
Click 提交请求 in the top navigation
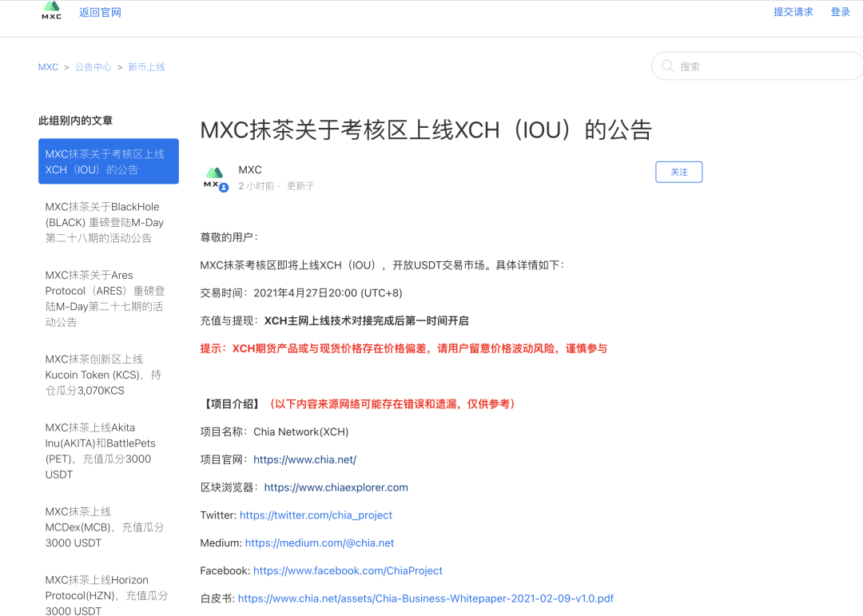793,11
